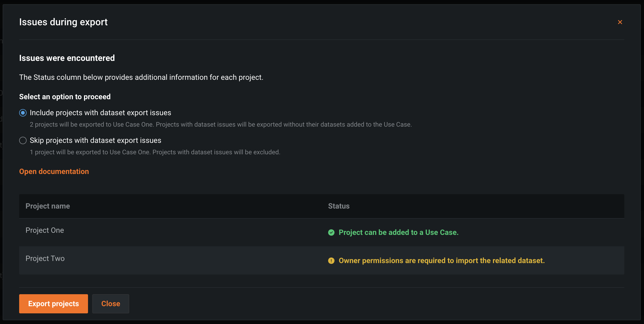Image resolution: width=644 pixels, height=324 pixels.
Task: Open documentation link
Action: point(54,172)
